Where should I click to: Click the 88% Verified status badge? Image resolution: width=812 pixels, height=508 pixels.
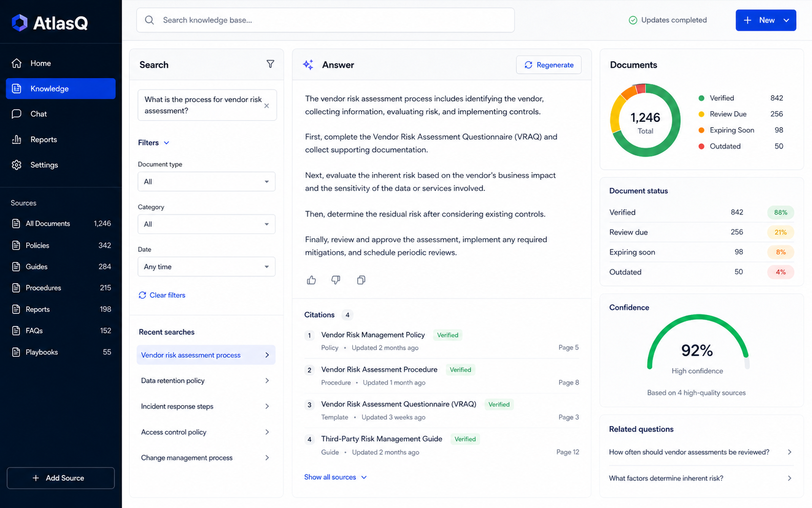(781, 213)
